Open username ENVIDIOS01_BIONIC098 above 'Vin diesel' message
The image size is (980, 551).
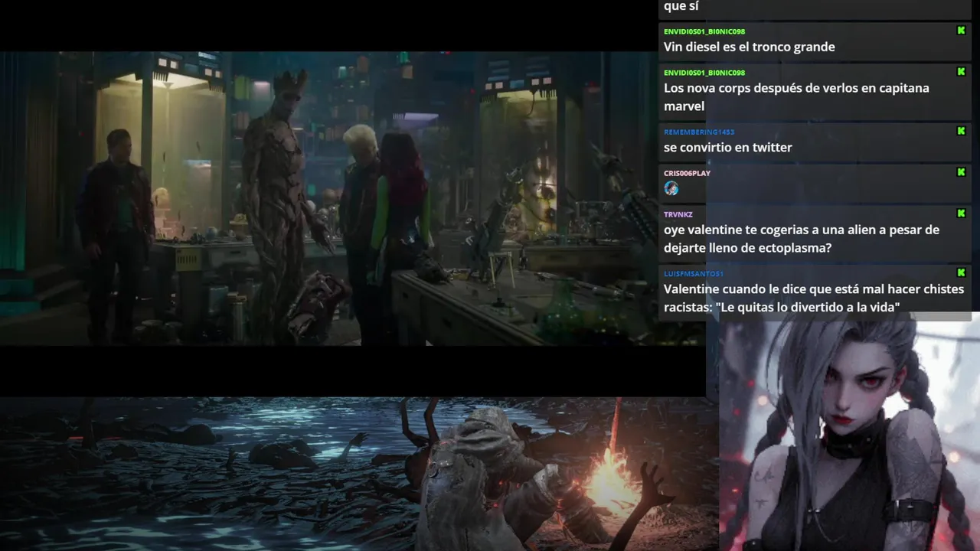[704, 31]
